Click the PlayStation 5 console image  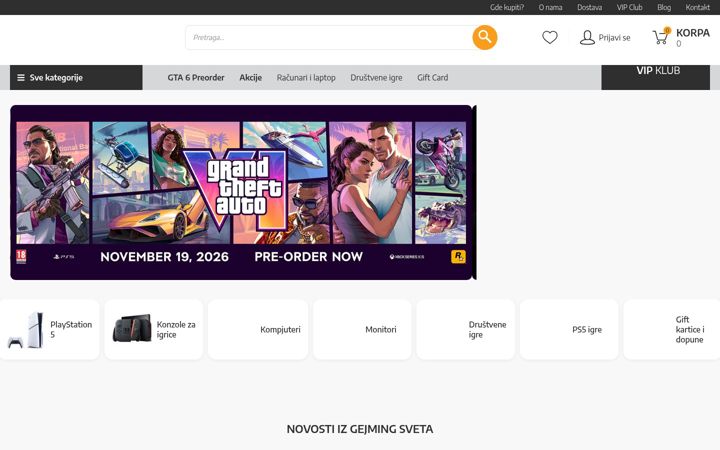tap(26, 330)
